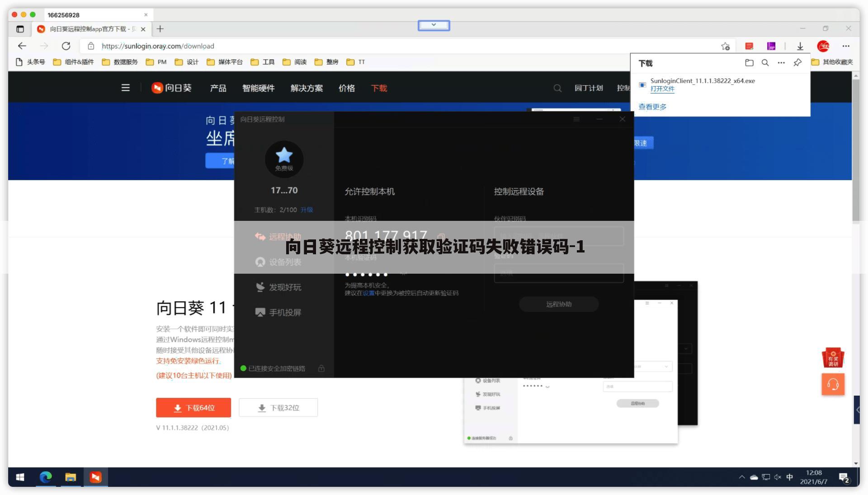Open downloads folder icon in download panel

(749, 63)
